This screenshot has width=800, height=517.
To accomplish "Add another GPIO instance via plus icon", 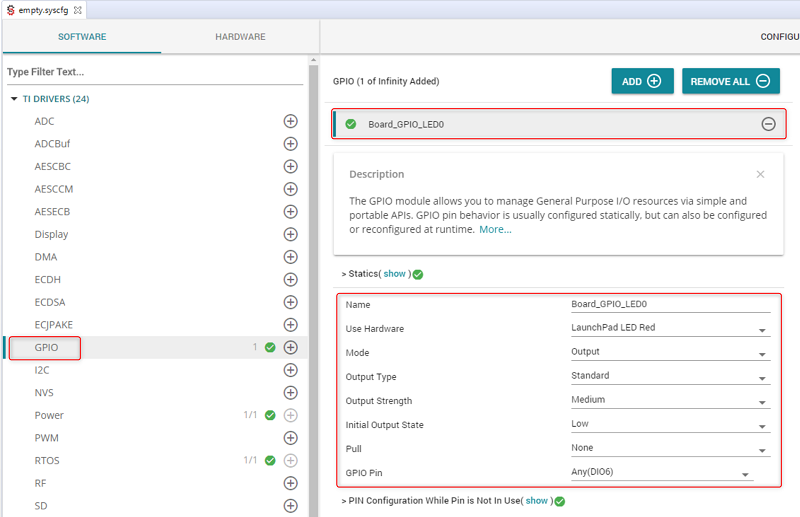I will point(291,348).
